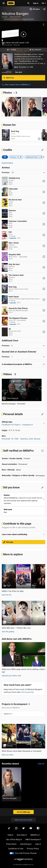
Task: Open the EN language dropdown
Action: (43, 3)
